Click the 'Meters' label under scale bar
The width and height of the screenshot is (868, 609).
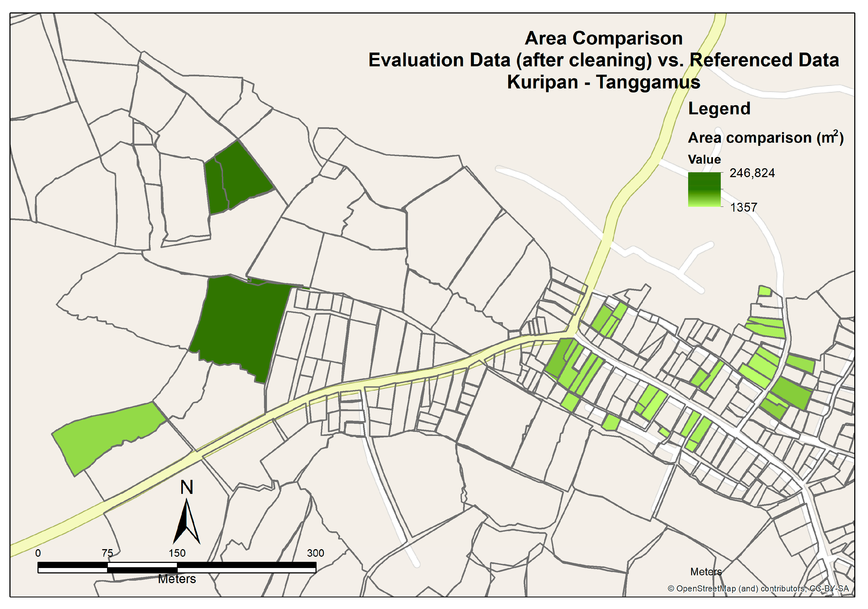point(177,579)
